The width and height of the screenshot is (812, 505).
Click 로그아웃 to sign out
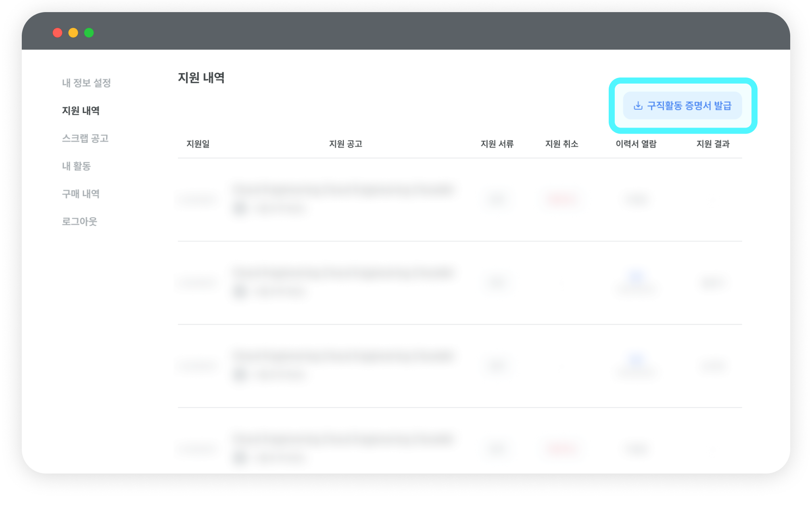tap(79, 221)
